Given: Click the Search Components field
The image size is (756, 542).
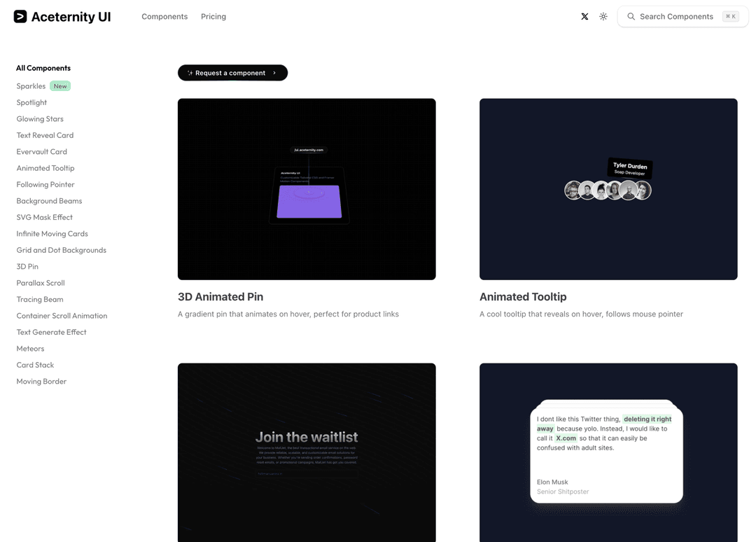Looking at the screenshot, I should (x=676, y=17).
